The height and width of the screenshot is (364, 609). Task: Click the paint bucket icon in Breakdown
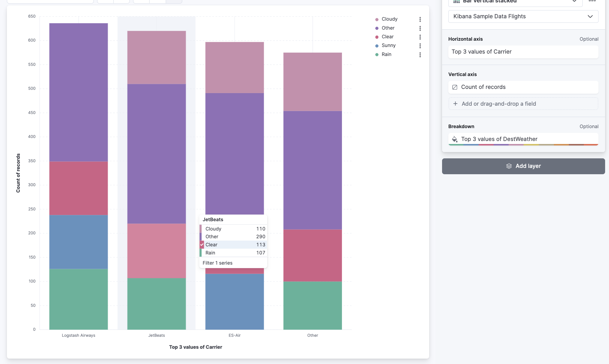(455, 139)
